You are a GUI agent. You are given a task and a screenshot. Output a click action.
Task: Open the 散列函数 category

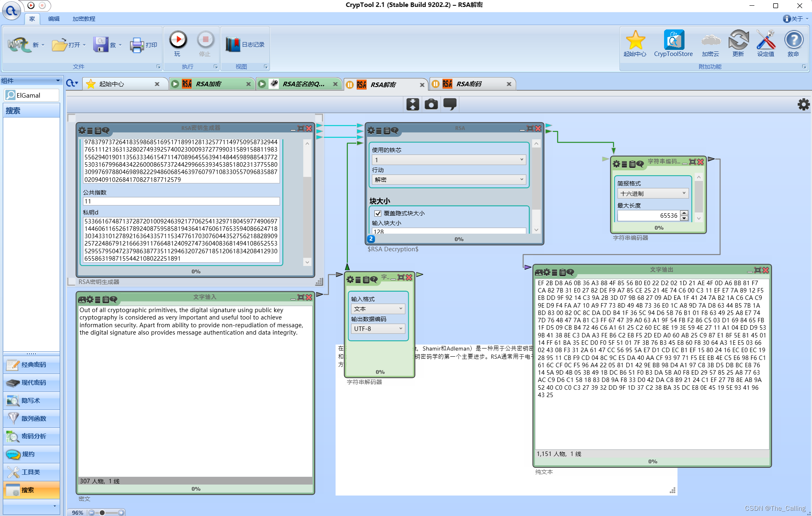(x=31, y=418)
